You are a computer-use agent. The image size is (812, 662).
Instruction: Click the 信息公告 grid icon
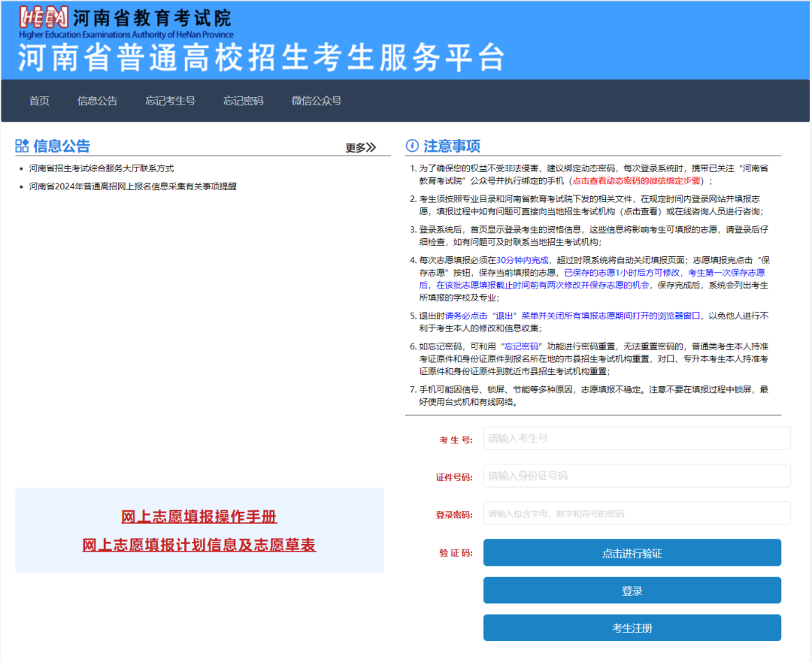pos(22,146)
